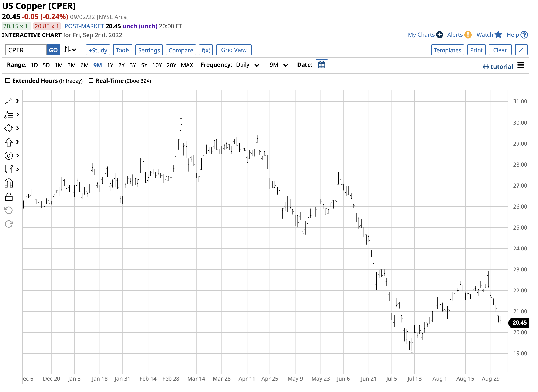Open the bar chart type dropdown
Viewport: 538px width, 392px height.
pyautogui.click(x=70, y=50)
